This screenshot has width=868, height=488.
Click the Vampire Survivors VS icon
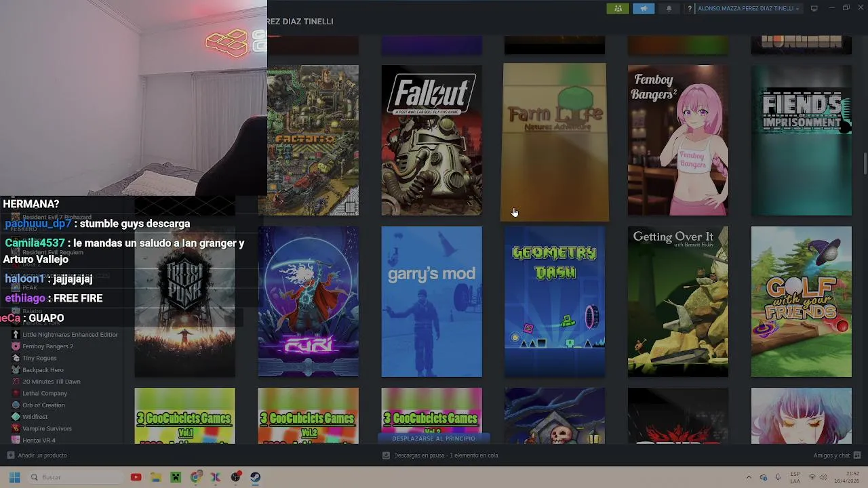coord(16,428)
